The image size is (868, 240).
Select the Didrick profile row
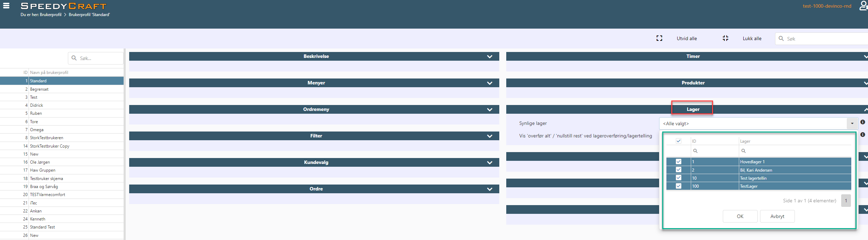[62, 105]
